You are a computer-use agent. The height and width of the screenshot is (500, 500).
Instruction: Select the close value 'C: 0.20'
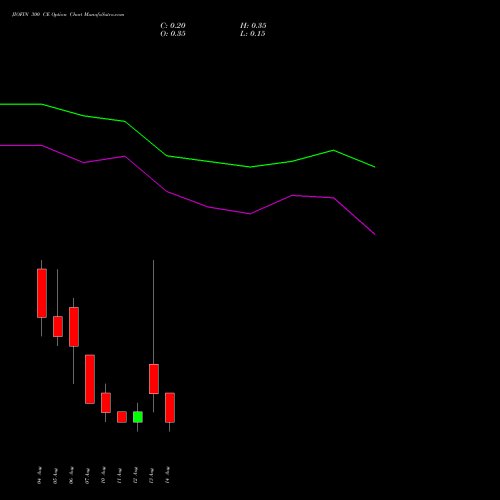pyautogui.click(x=173, y=26)
